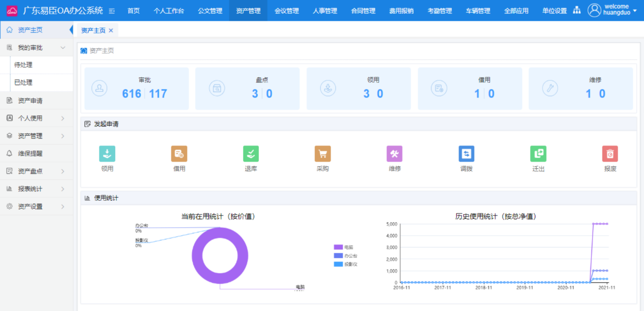Click the 盘点 card icon
644x311 pixels.
tap(217, 88)
